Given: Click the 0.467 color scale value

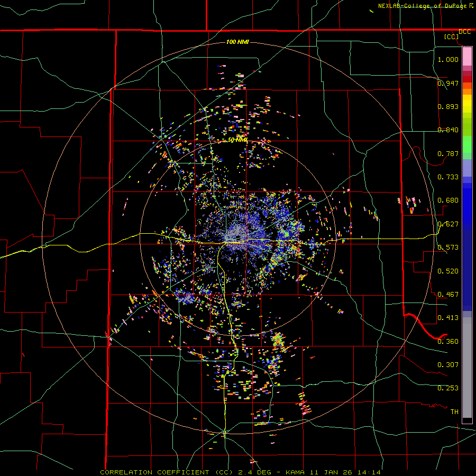Looking at the screenshot, I should coord(448,295).
